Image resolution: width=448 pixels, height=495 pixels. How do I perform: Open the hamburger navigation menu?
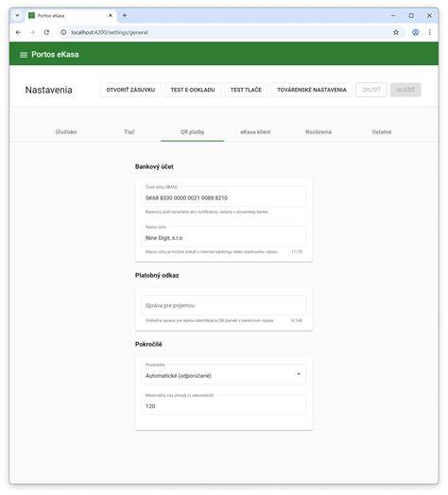point(23,55)
